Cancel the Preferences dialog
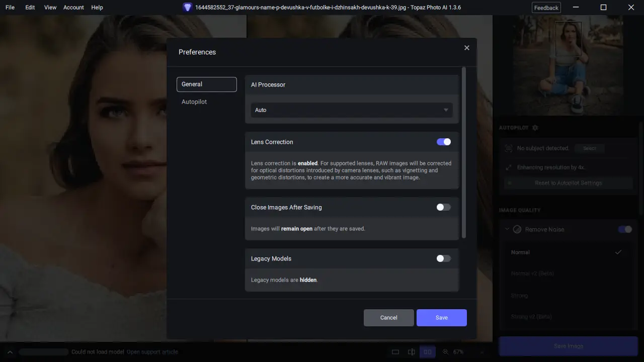Image resolution: width=644 pixels, height=362 pixels. [389, 318]
